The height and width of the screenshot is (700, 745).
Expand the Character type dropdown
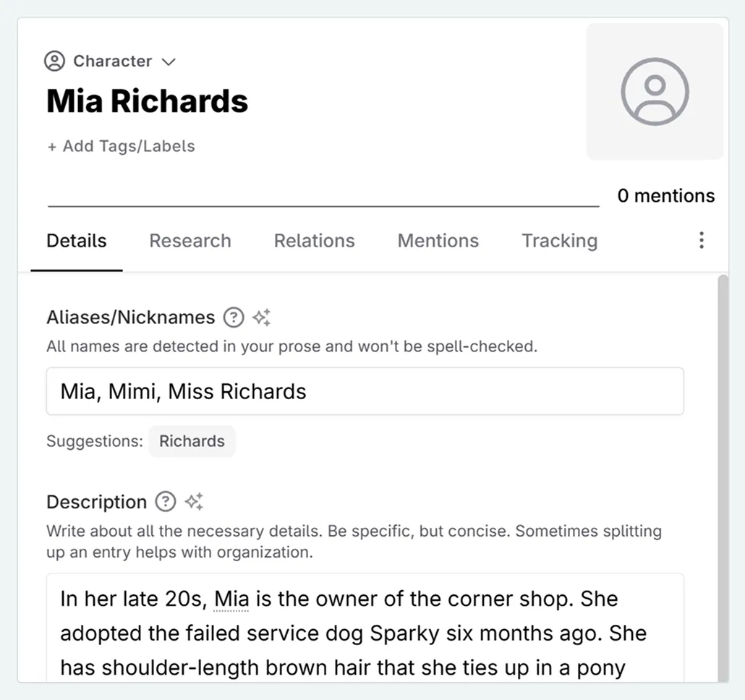(169, 61)
